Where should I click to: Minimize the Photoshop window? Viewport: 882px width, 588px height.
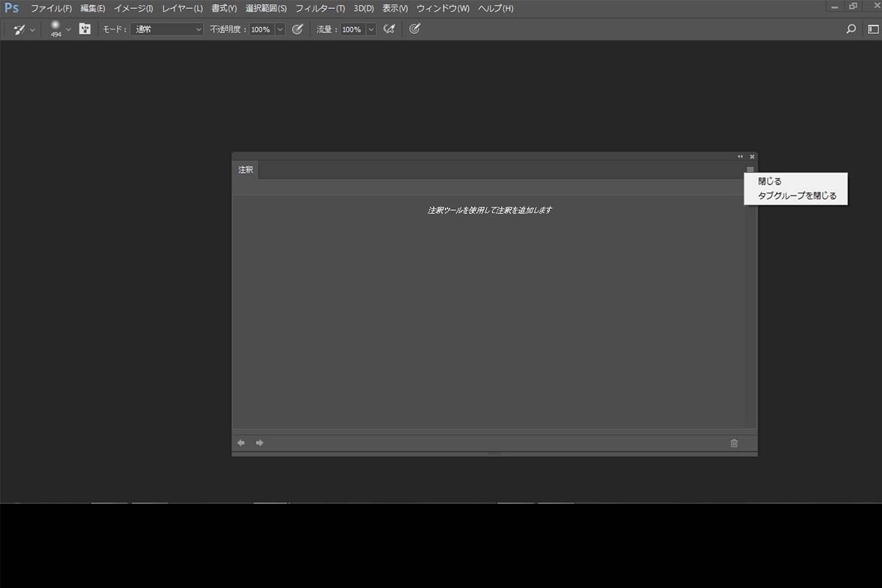834,6
